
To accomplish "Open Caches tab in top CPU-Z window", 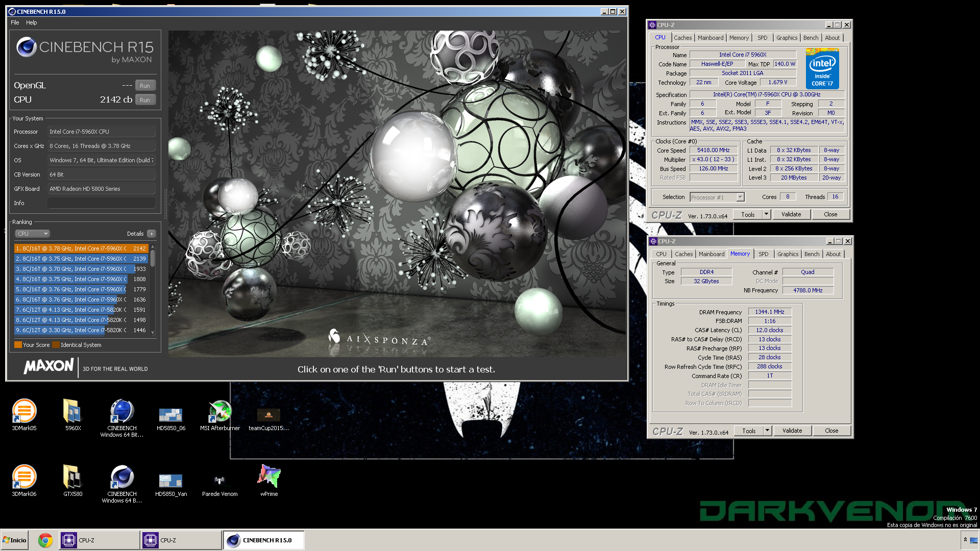I will [682, 38].
